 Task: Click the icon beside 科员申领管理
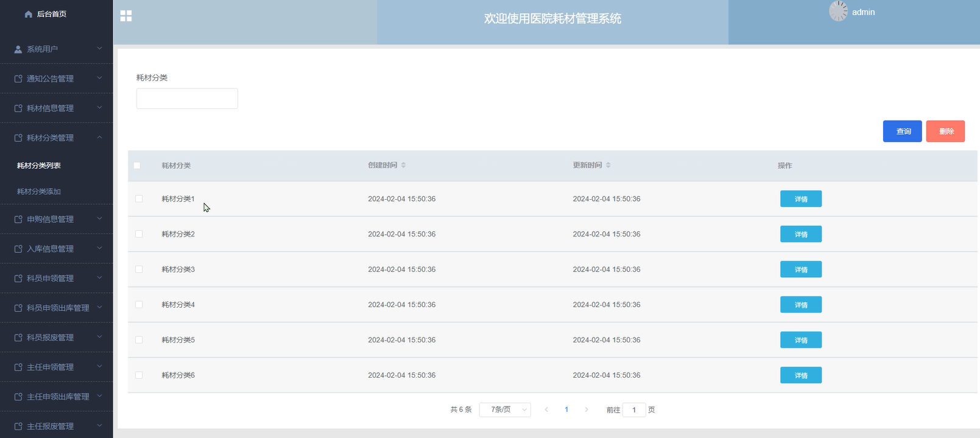[x=18, y=278]
